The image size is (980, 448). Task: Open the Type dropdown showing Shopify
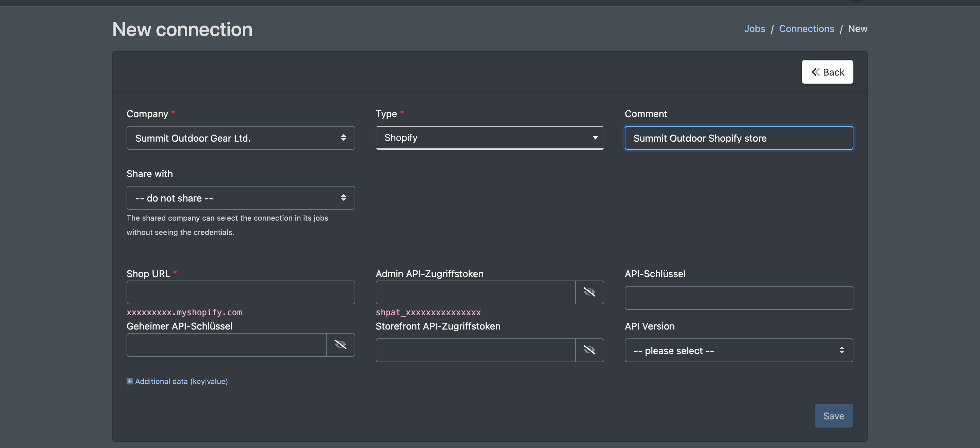490,138
